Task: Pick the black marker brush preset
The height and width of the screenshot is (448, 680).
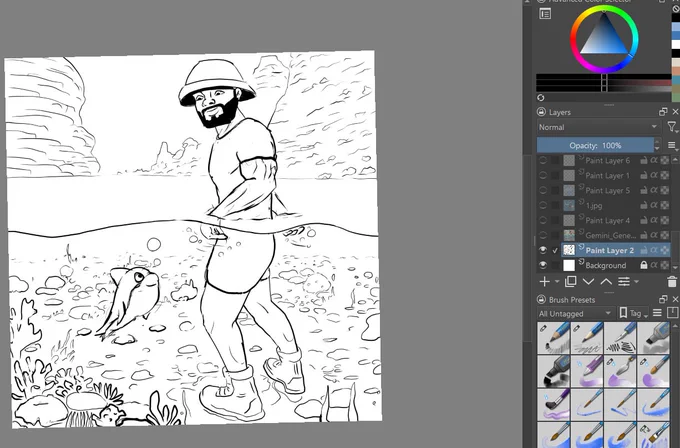Action: (x=554, y=371)
